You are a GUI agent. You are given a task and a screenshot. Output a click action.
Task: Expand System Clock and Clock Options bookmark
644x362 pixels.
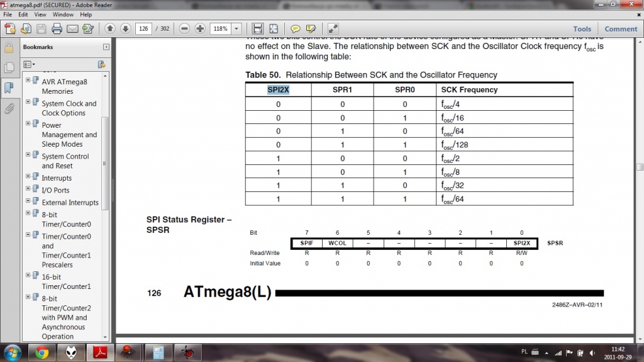28,101
